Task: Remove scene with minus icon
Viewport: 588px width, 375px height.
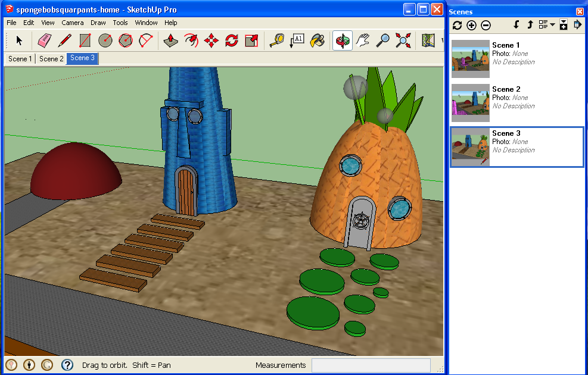Action: 486,25
